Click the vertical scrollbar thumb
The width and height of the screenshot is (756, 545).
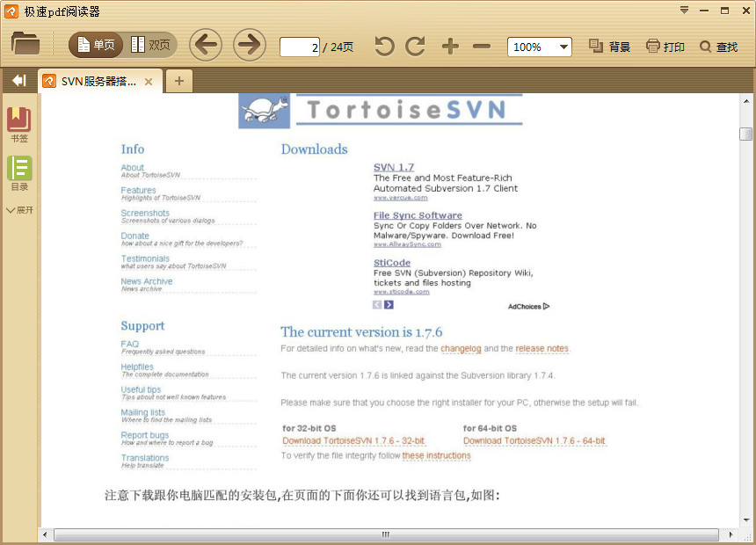click(x=745, y=134)
